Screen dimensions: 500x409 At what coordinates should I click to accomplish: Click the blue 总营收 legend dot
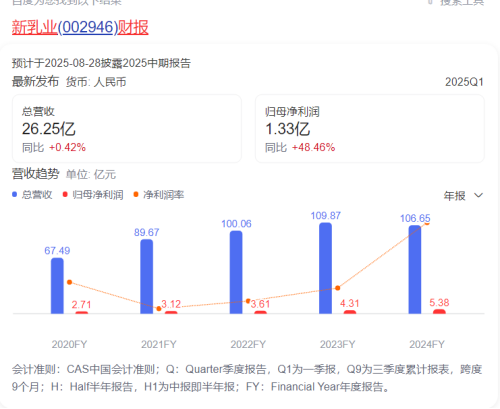coord(15,194)
